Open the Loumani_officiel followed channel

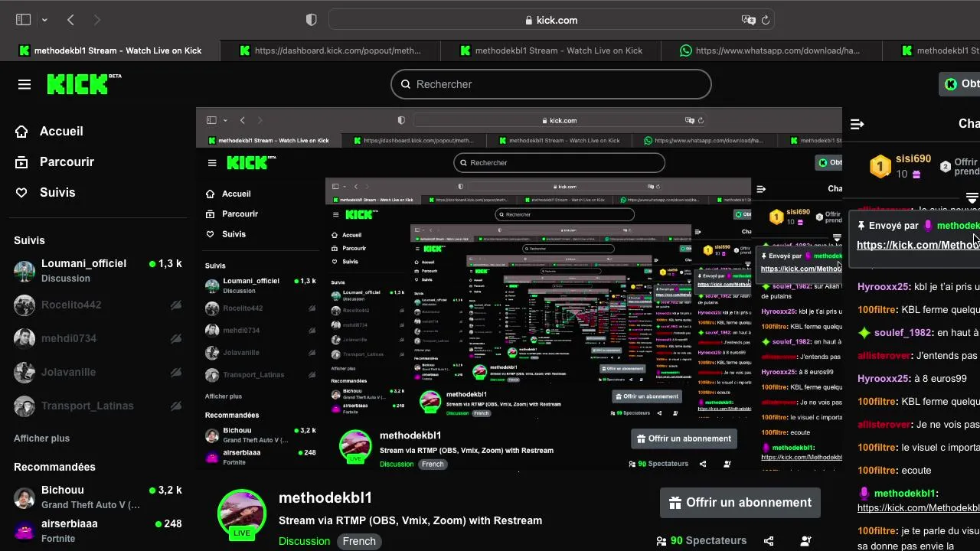pyautogui.click(x=98, y=271)
